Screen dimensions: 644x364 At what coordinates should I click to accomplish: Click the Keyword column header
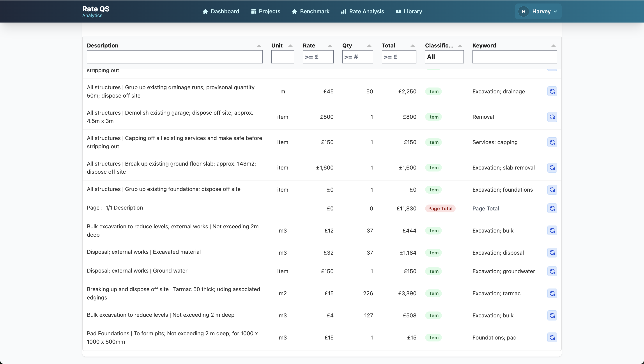[x=484, y=45]
